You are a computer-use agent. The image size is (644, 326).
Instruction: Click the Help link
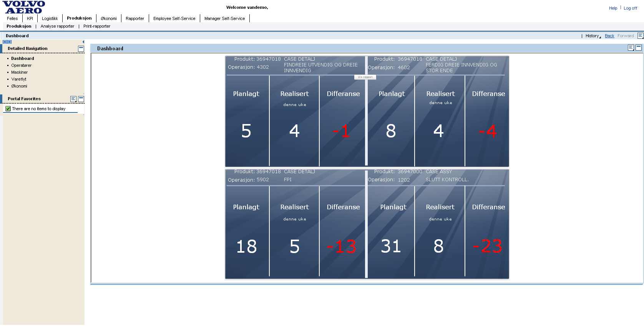613,8
